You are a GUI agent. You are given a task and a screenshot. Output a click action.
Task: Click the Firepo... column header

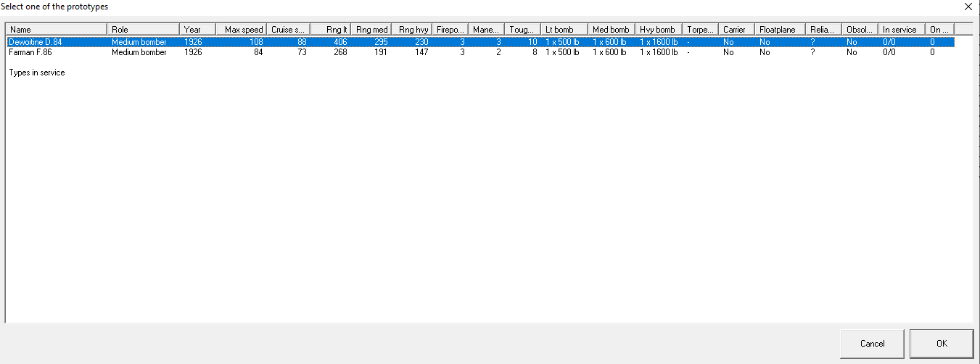[450, 30]
